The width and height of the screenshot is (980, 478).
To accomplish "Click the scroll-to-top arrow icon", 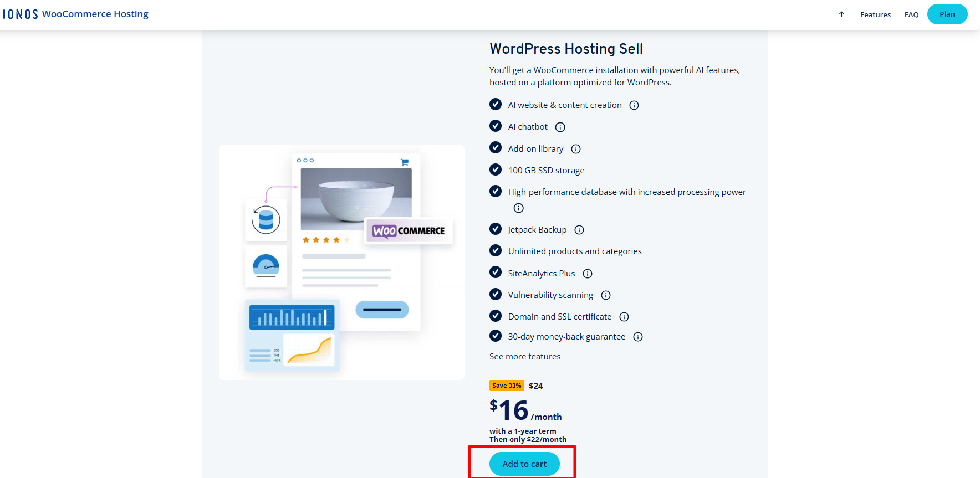I will point(841,14).
